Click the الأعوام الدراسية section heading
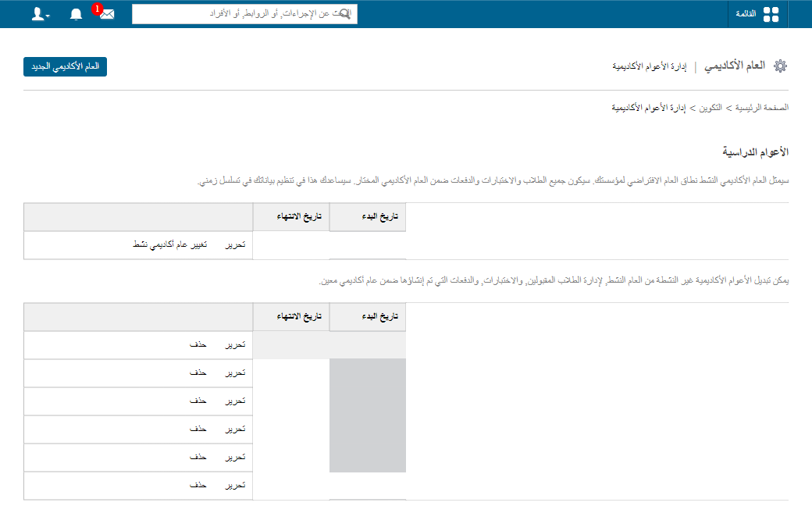This screenshot has height=531, width=812. [756, 151]
